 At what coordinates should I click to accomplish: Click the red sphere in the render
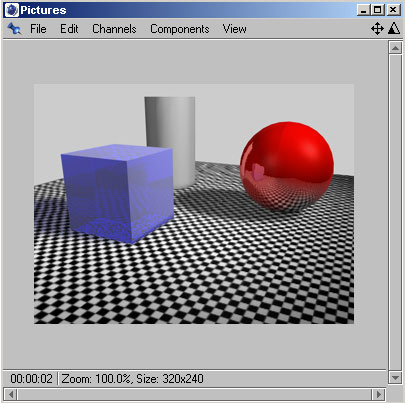(x=287, y=167)
